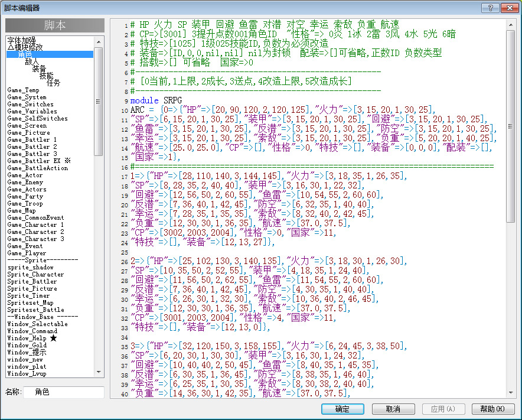Select the Game_Character 3 script
Viewport: 522px width, 420px height.
pyautogui.click(x=35, y=239)
